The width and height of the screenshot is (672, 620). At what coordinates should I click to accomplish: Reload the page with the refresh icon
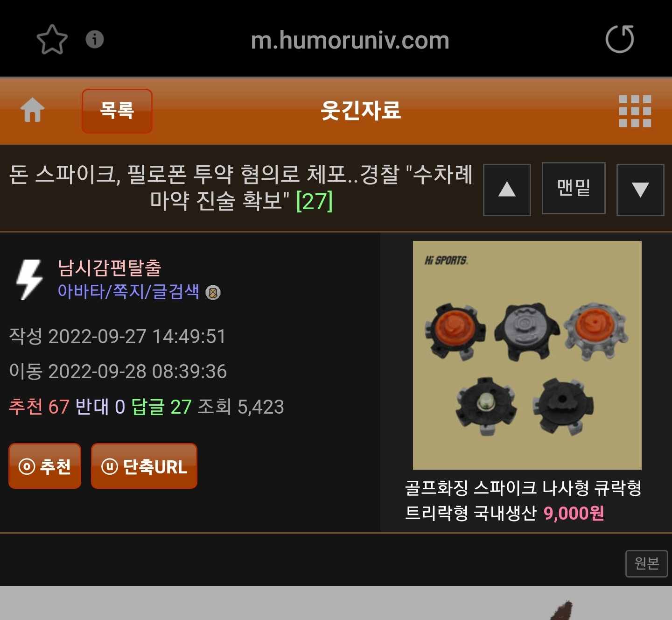(620, 39)
